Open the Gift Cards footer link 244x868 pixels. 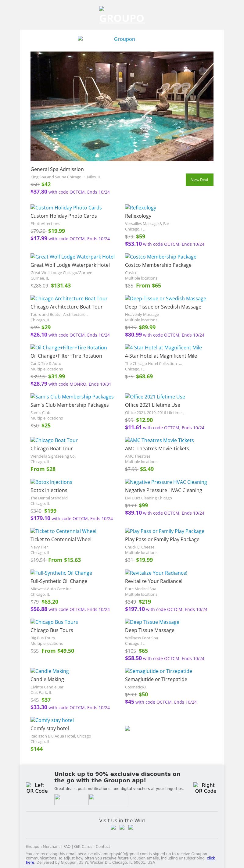83,846
